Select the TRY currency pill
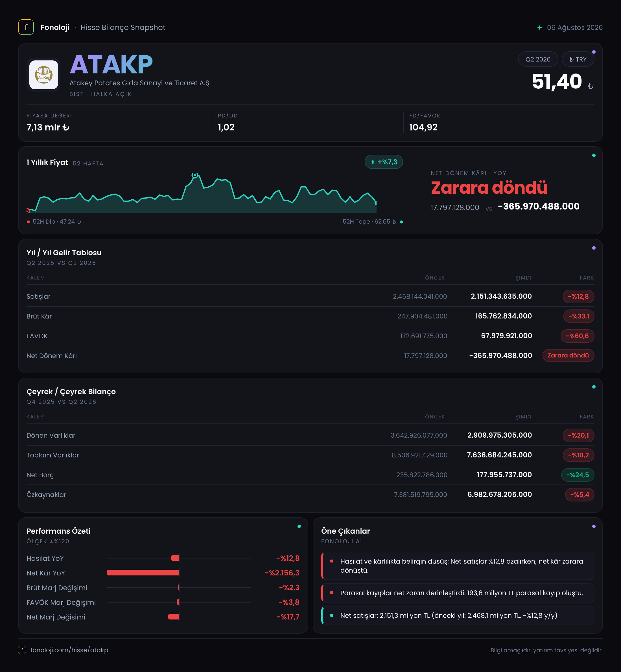The image size is (621, 672). pyautogui.click(x=578, y=59)
